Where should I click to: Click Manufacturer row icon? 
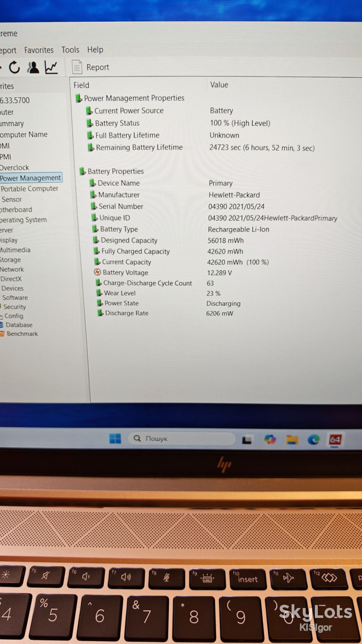[93, 195]
